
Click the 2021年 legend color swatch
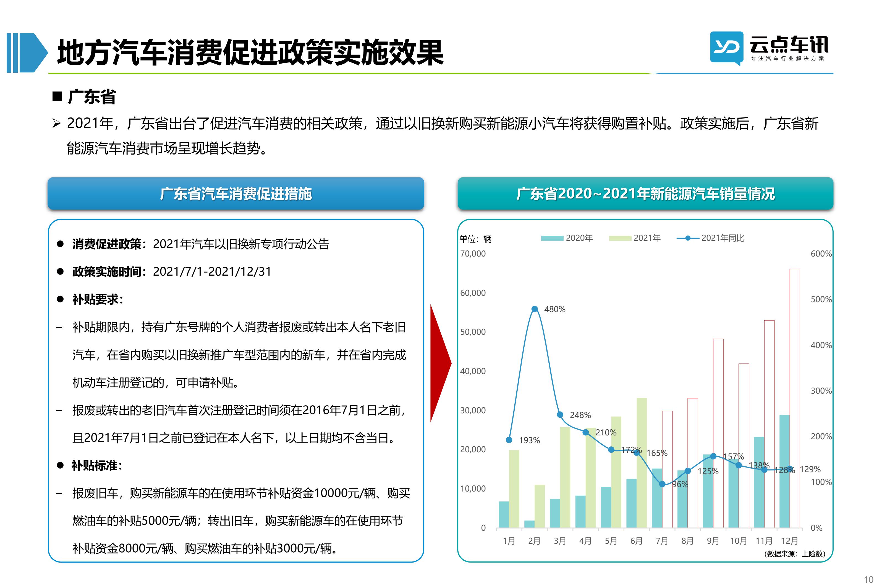pos(620,238)
